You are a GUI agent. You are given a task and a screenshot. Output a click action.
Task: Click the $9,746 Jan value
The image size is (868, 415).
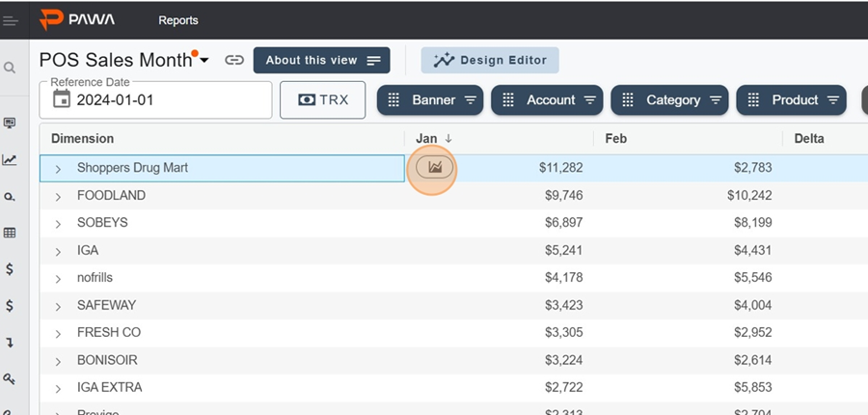[x=563, y=196]
